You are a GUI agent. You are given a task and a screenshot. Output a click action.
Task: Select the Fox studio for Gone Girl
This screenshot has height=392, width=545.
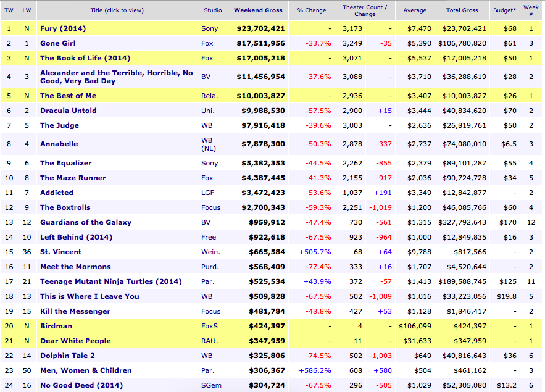click(207, 43)
